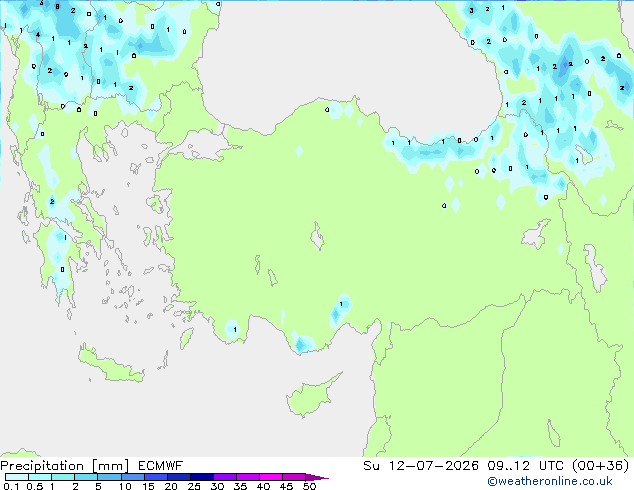
Task: Select the 0.5–1 mm legend color box
Action: click(x=40, y=477)
